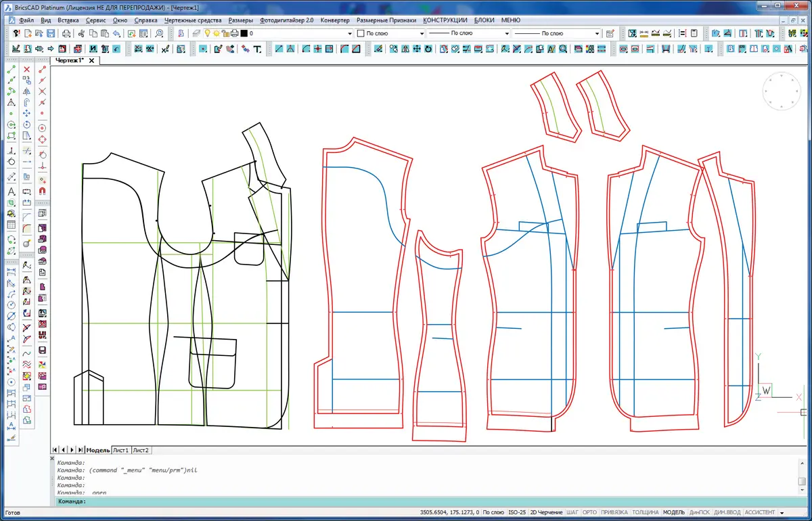Toggle ПРИВЯЗКА snap in status bar

click(x=614, y=512)
